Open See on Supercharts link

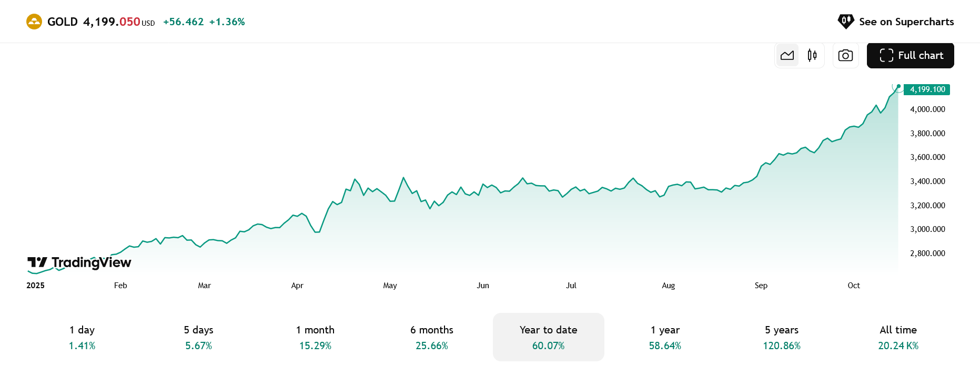click(x=896, y=22)
